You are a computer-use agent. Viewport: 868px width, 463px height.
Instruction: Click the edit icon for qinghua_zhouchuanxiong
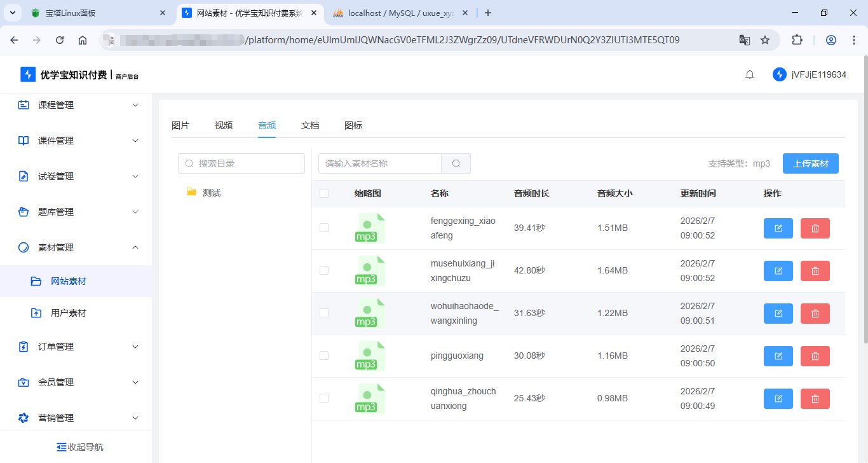pos(778,399)
